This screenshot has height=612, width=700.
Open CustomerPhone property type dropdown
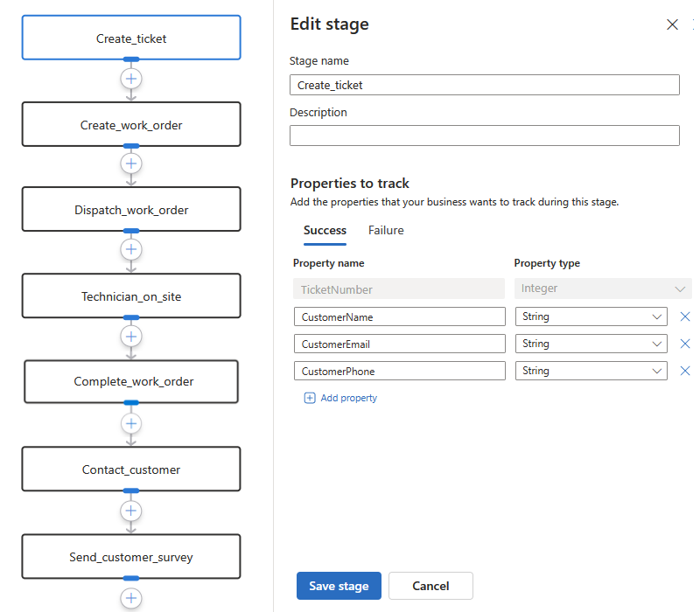click(591, 371)
